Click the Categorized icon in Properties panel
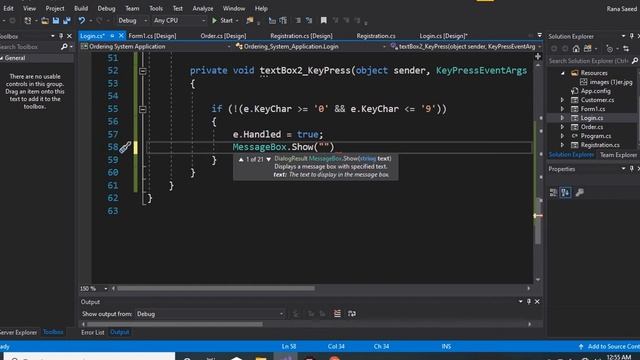640x360 pixels. coord(553,192)
